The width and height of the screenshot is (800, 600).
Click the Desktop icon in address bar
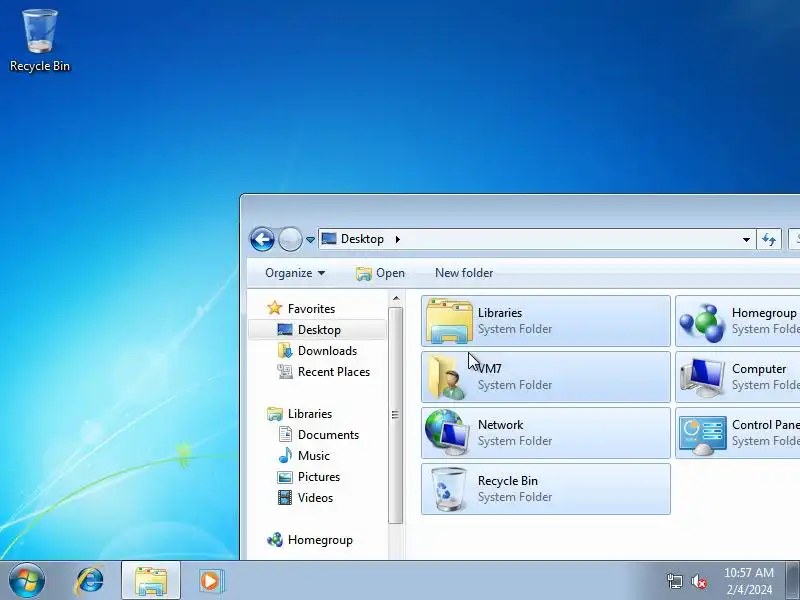point(329,239)
